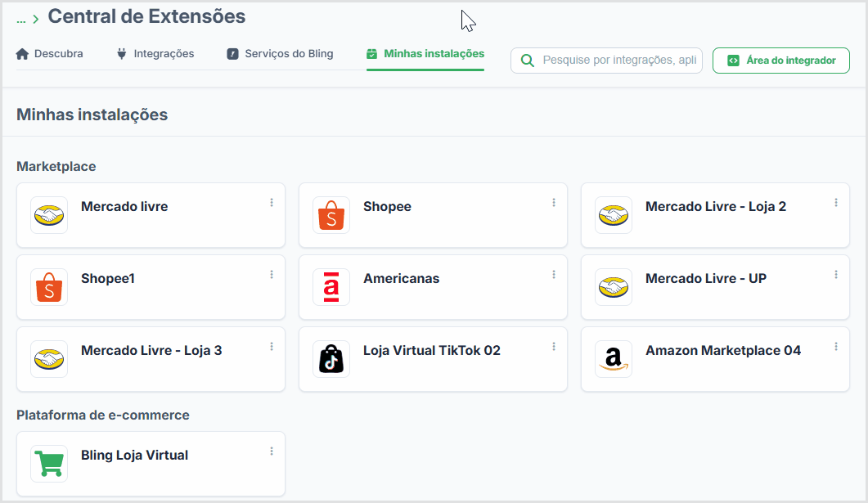Open options menu for Americanas card

click(554, 275)
